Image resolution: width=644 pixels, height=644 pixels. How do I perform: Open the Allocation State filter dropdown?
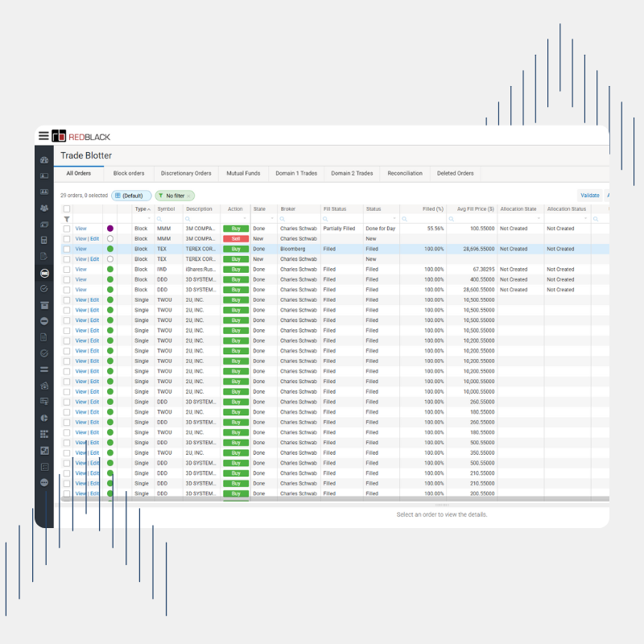click(539, 218)
